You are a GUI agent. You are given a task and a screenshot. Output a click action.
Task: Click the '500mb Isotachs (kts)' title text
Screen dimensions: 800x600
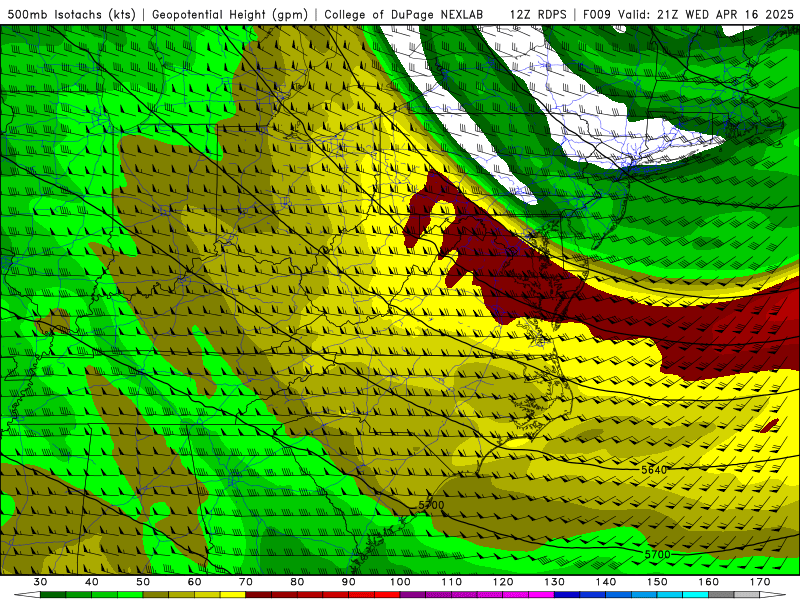72,15
